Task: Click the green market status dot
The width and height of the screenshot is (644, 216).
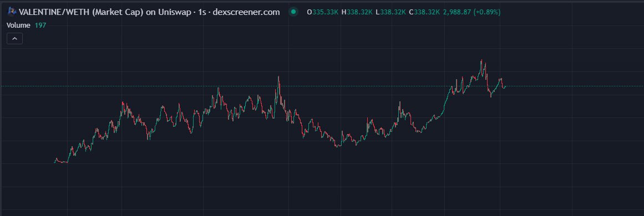Action: click(x=293, y=12)
